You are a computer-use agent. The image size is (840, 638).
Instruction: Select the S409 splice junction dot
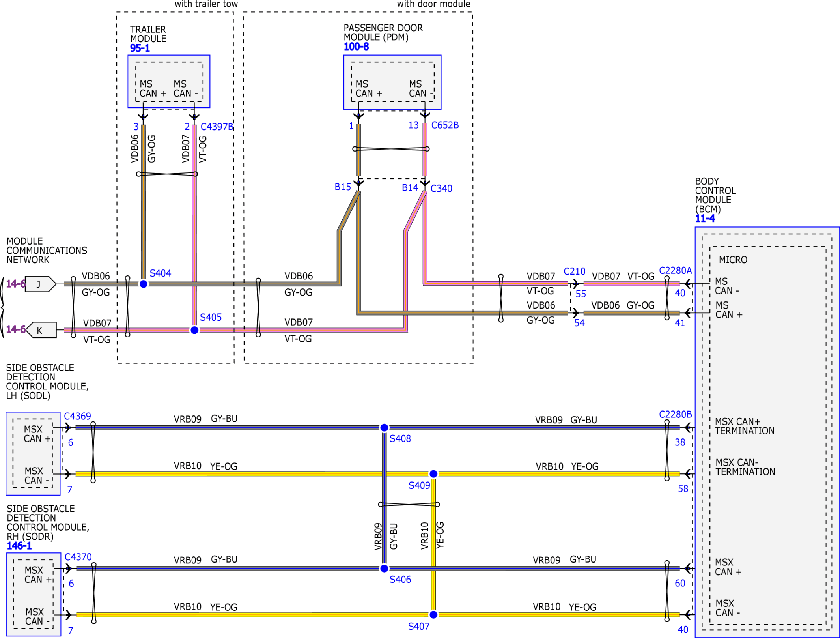coord(433,473)
